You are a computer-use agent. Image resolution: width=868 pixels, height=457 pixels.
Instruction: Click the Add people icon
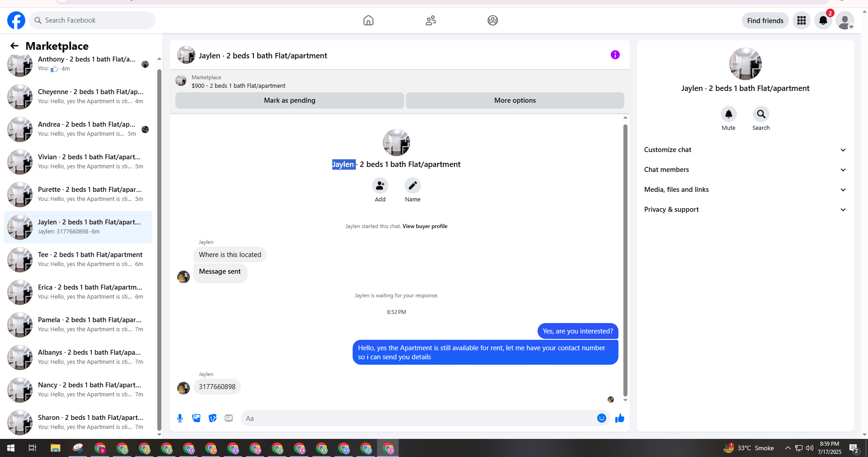[380, 186]
